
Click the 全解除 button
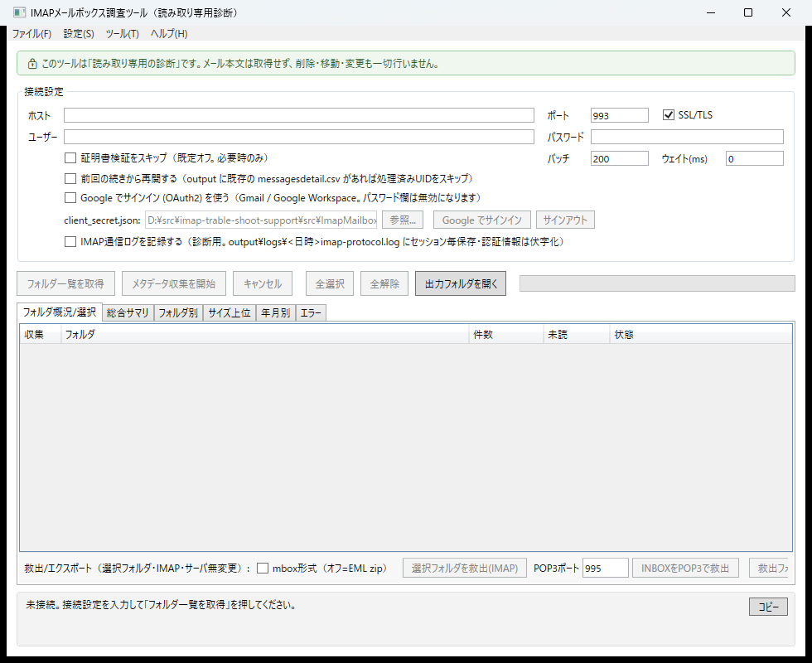click(384, 283)
